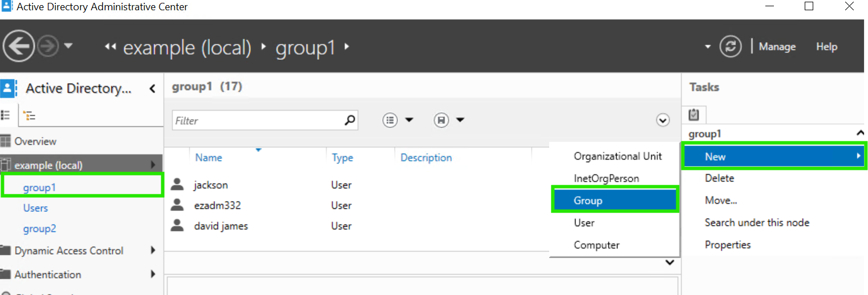Image resolution: width=868 pixels, height=295 pixels.
Task: Click the user icon next to jackson
Action: (x=178, y=185)
